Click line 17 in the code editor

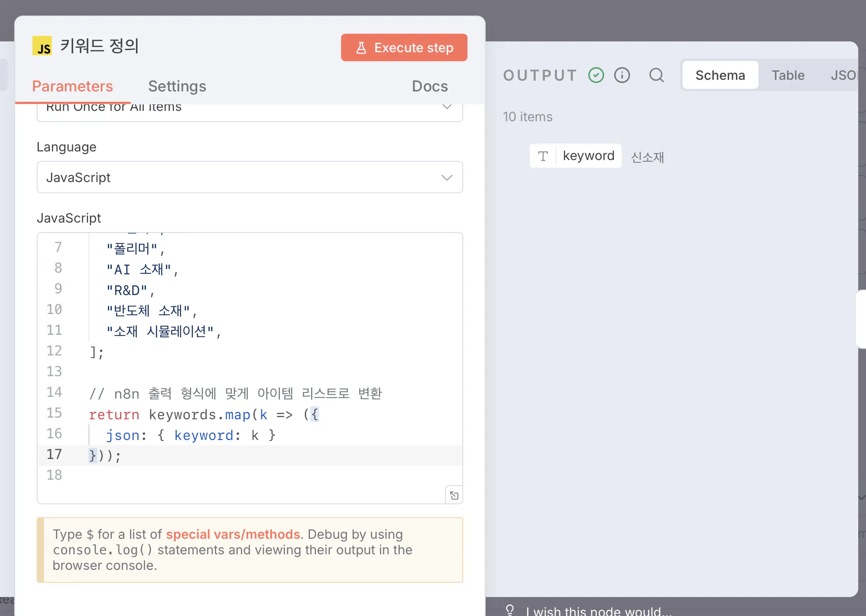(x=259, y=456)
